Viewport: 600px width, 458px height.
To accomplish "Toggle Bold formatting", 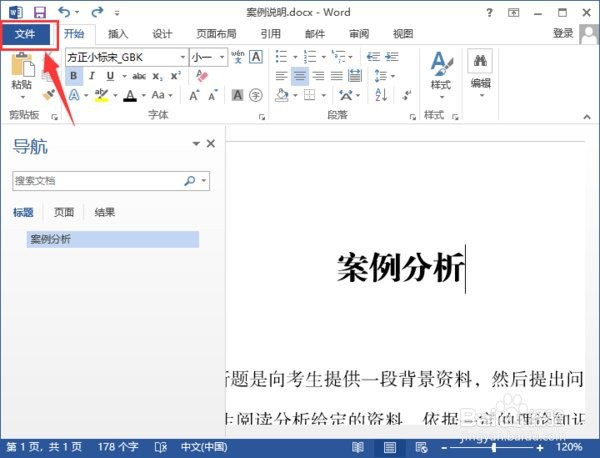I will click(74, 76).
